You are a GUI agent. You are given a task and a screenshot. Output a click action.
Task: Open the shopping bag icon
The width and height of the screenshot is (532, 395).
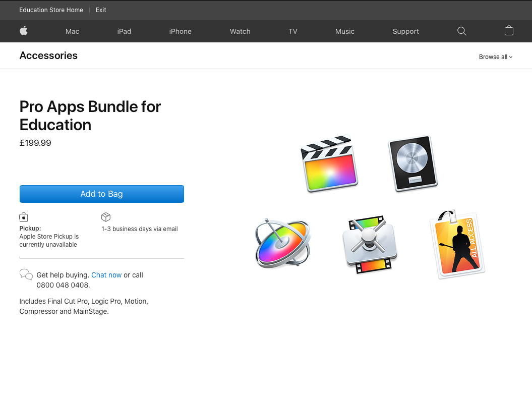509,31
